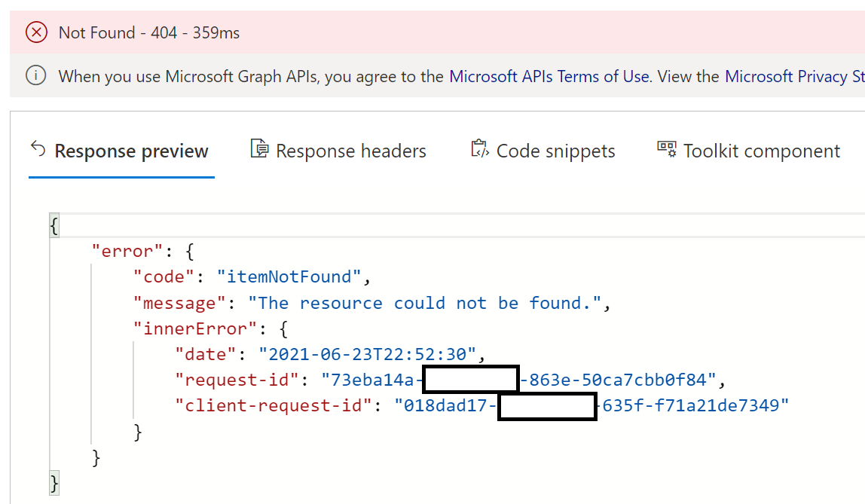Open the Microsoft Privacy Statement link
Image resolution: width=865 pixels, height=504 pixels.
[795, 76]
